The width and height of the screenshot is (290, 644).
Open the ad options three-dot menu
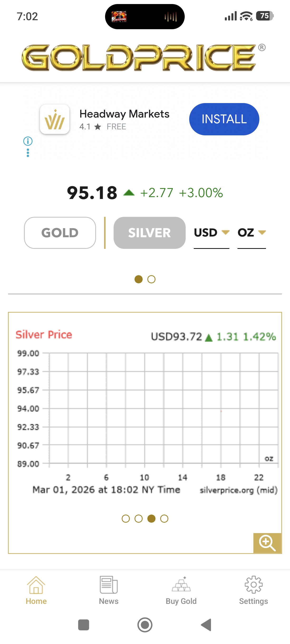[x=28, y=153]
